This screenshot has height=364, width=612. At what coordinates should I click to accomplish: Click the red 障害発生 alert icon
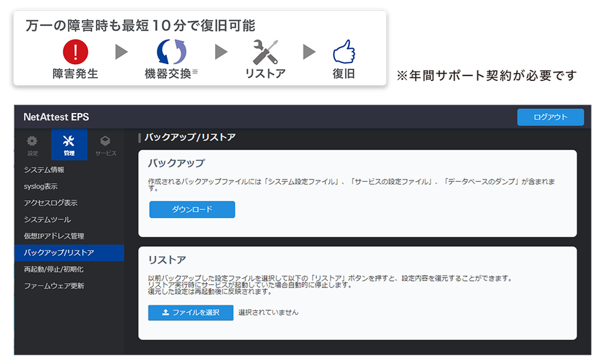pos(75,52)
